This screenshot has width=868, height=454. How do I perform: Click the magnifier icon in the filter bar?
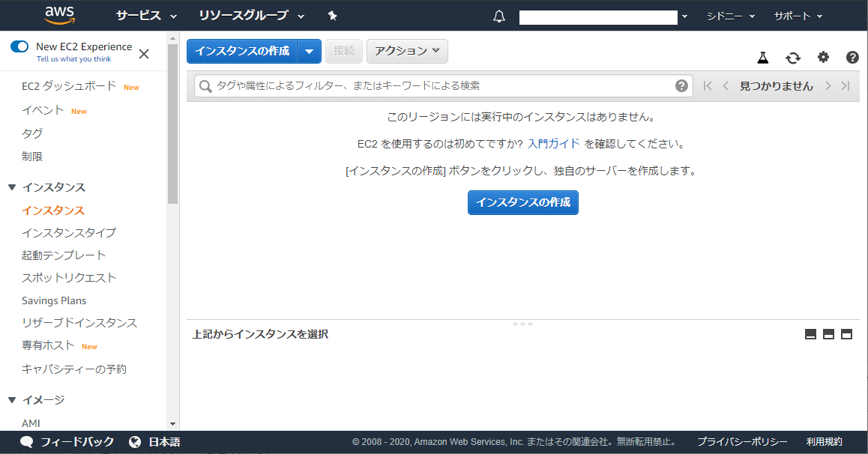point(205,86)
